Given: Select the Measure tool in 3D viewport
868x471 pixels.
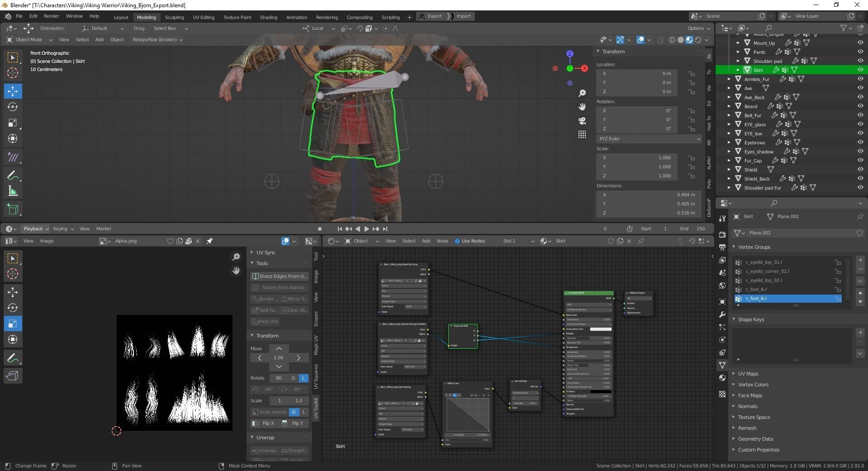Looking at the screenshot, I should pos(13,191).
